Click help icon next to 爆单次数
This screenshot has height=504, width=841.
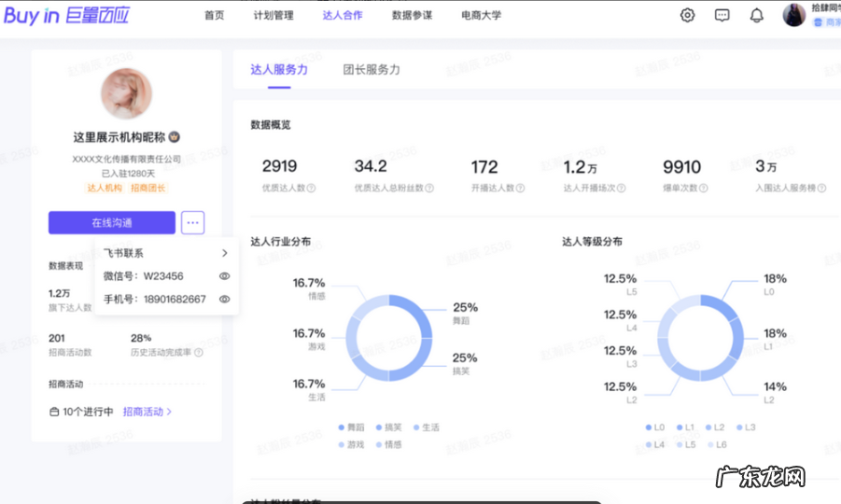703,189
